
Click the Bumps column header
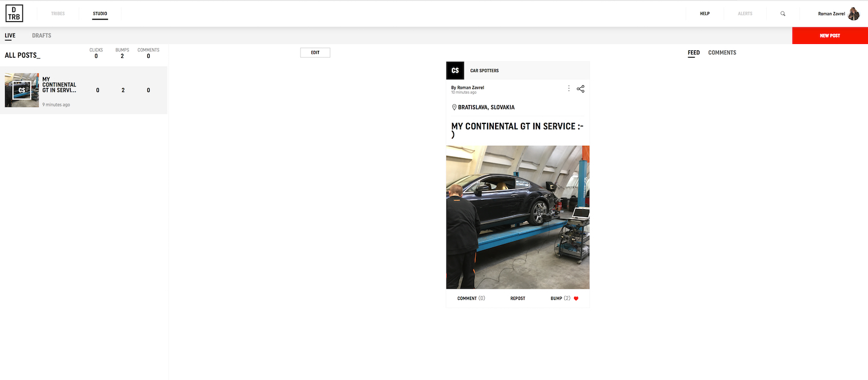point(122,50)
